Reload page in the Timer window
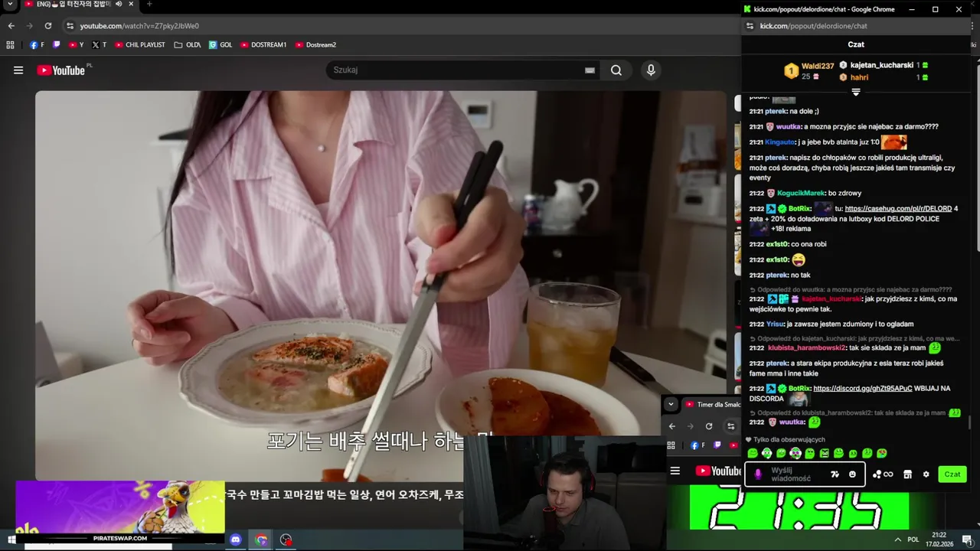Viewport: 980px width, 551px height. pos(709,426)
